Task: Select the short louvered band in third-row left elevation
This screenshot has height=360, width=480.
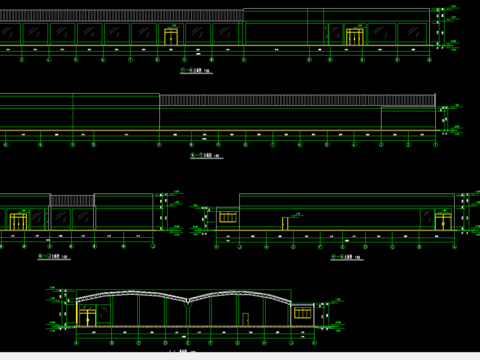Action: click(x=72, y=200)
